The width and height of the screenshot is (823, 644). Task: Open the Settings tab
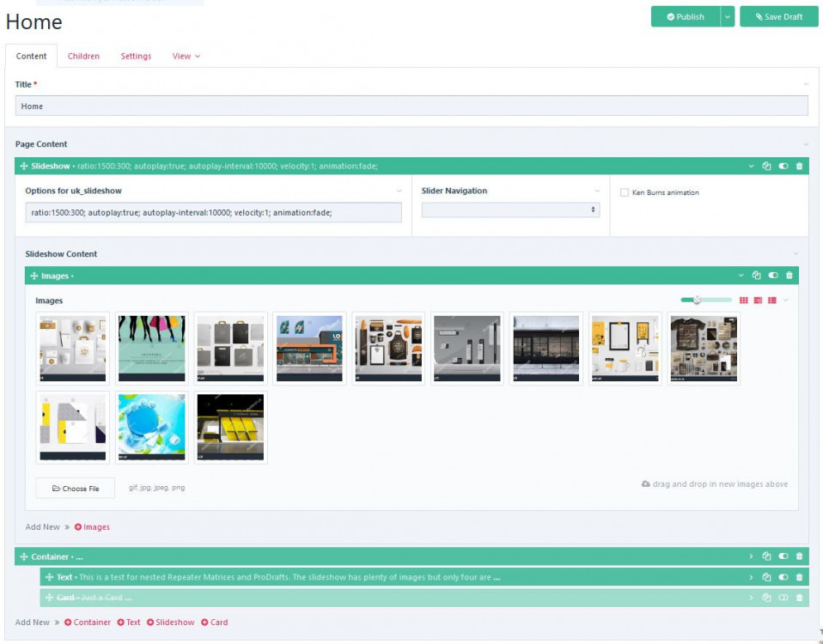136,57
